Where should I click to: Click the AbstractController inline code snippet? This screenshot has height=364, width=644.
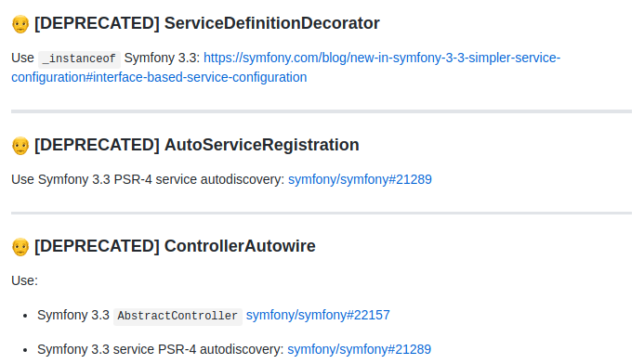click(x=177, y=316)
